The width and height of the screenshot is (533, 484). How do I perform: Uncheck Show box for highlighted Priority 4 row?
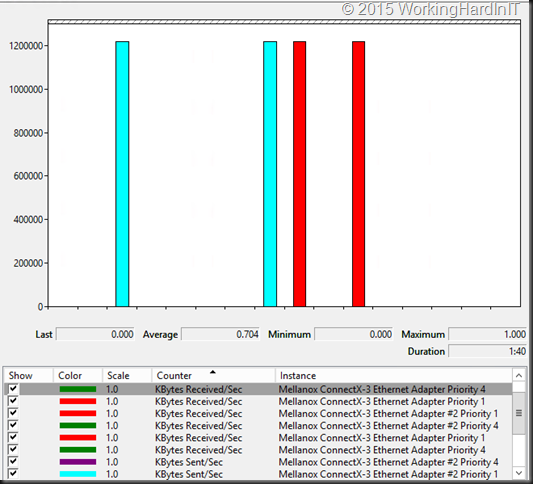pyautogui.click(x=13, y=388)
